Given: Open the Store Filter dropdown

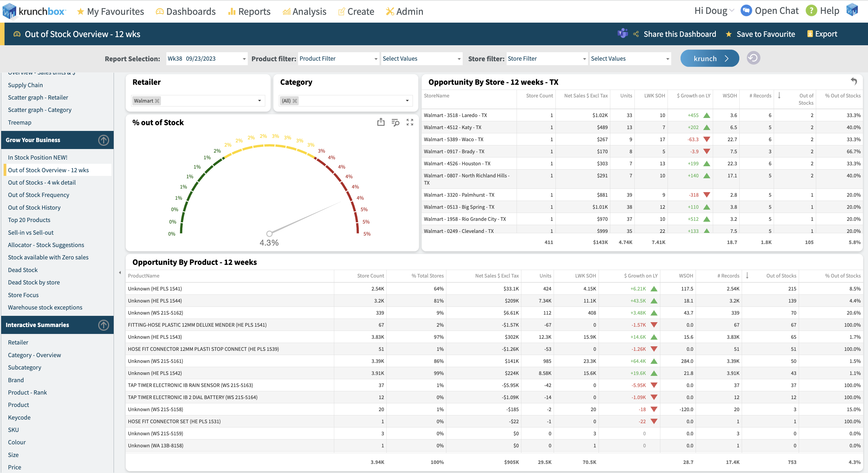Looking at the screenshot, I should click(x=547, y=59).
